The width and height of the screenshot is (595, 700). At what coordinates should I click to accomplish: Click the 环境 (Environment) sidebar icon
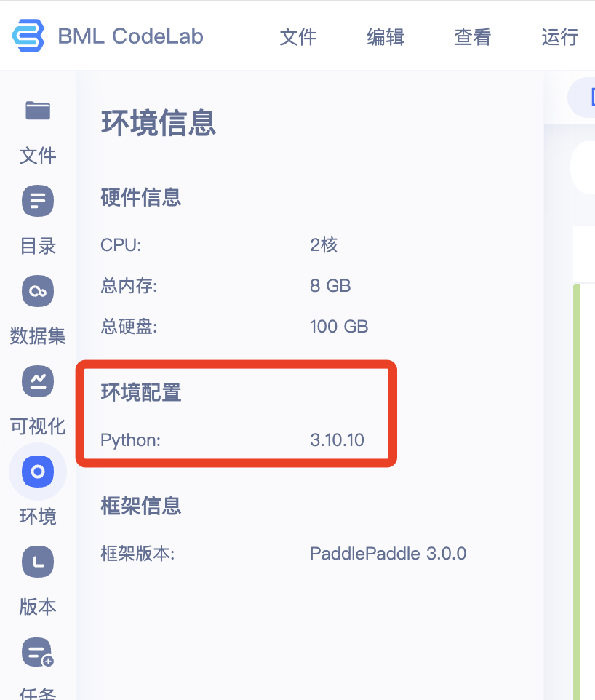(x=37, y=472)
